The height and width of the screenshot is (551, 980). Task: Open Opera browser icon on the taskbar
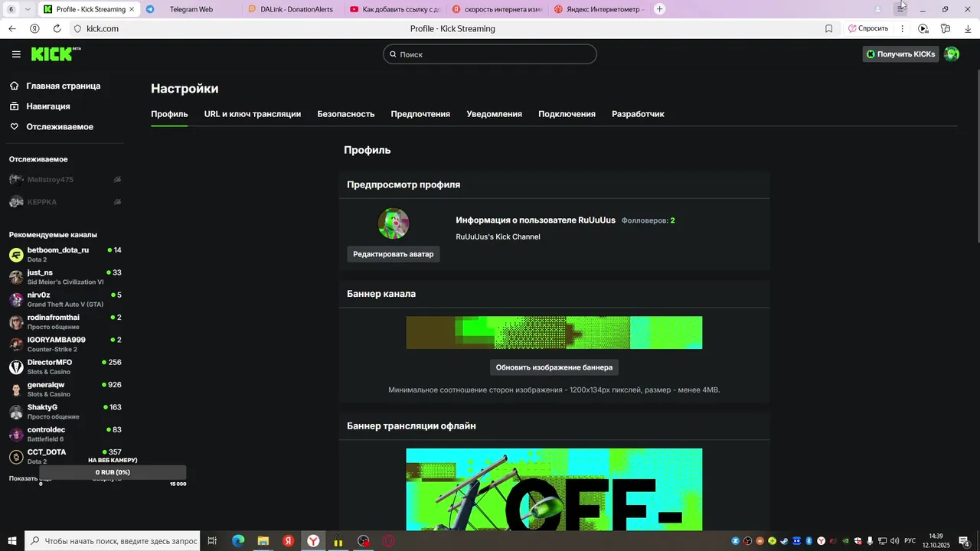tap(388, 541)
